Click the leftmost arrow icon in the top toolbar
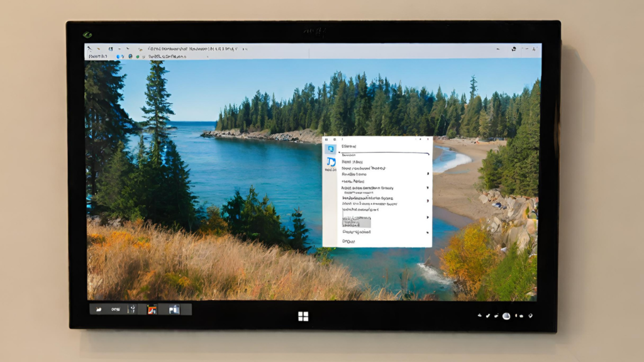Screen dimensions: 644x362 pos(90,48)
